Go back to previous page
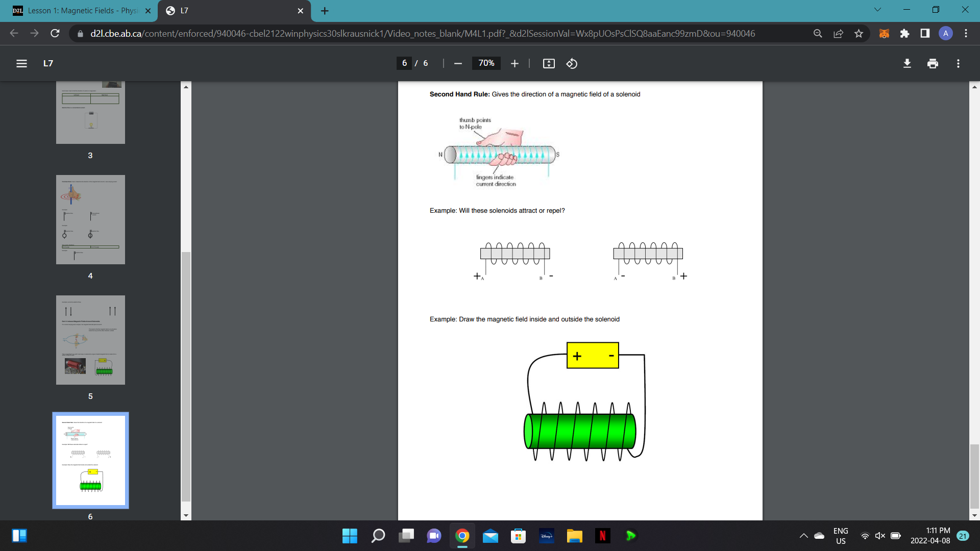980x551 pixels. (x=14, y=33)
